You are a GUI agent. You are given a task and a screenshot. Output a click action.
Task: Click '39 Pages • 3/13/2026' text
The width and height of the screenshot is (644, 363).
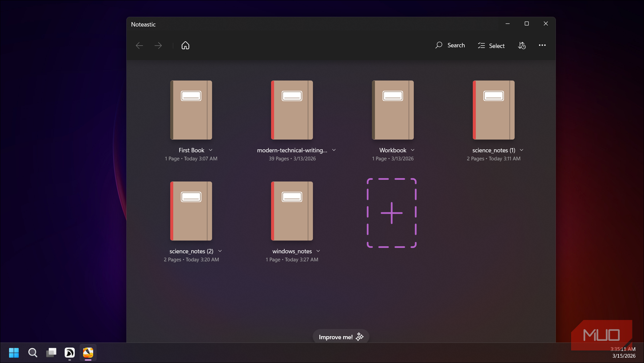point(292,159)
